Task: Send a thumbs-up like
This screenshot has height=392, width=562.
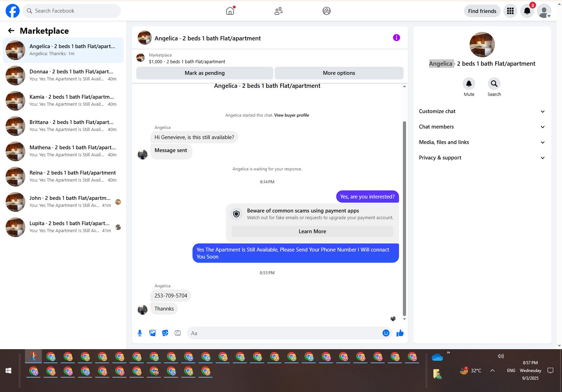Action: (400, 333)
